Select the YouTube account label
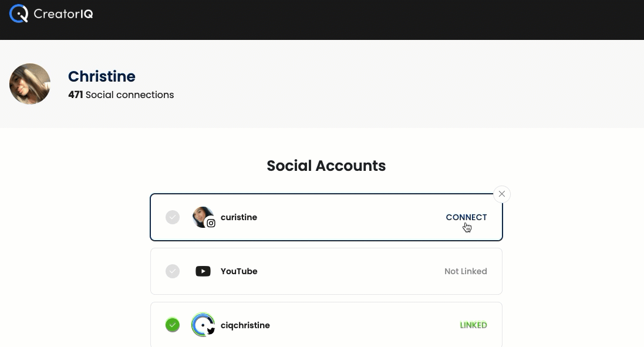 (x=239, y=271)
